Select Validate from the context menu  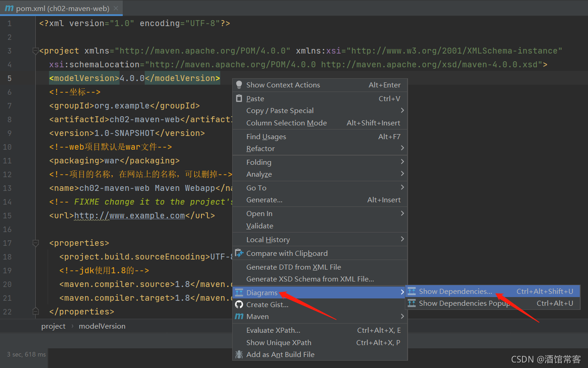tap(320, 226)
